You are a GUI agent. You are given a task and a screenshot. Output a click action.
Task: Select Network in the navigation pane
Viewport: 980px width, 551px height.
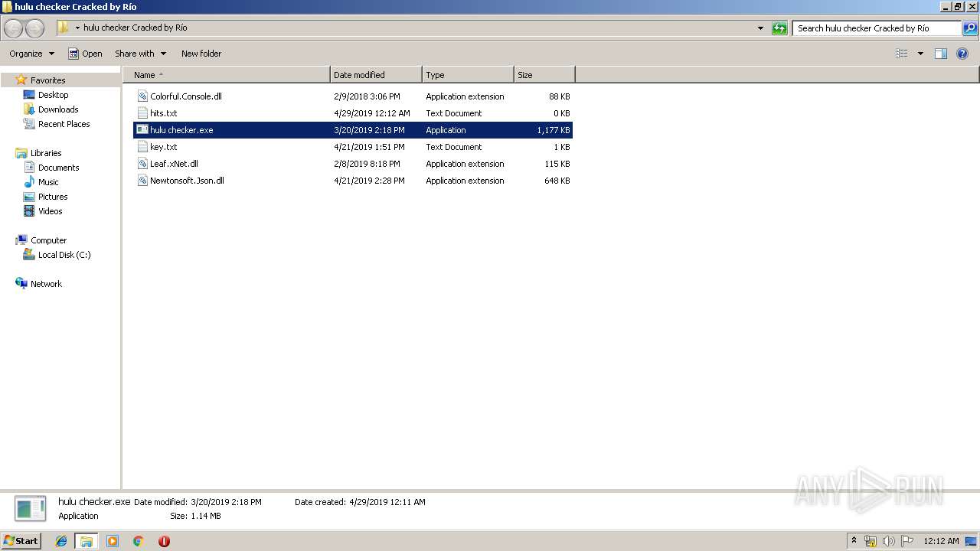tap(46, 284)
